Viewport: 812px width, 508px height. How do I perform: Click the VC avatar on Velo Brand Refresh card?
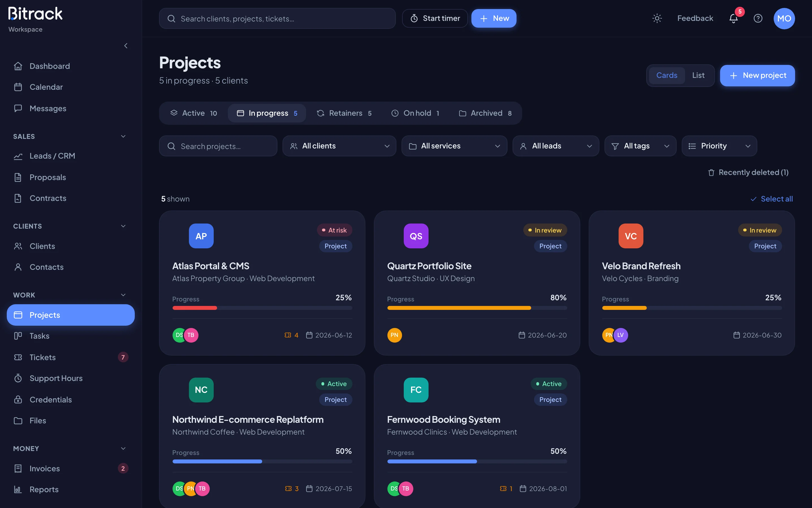click(630, 236)
